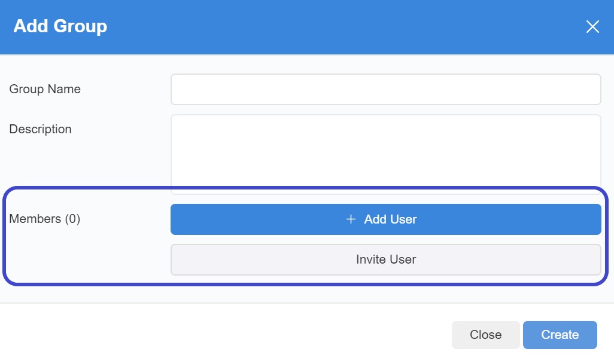Viewport: 614px width, 364px height.
Task: Click the Description label
Action: (40, 130)
